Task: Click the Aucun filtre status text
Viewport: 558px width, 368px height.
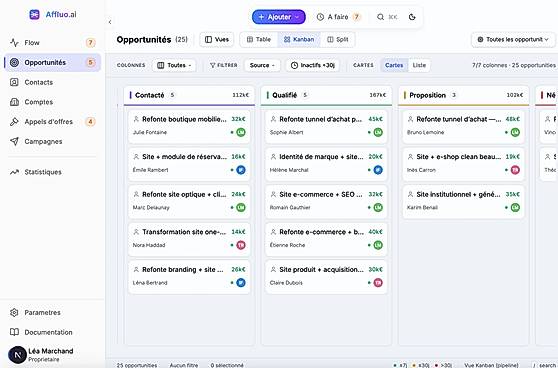Action: point(184,365)
